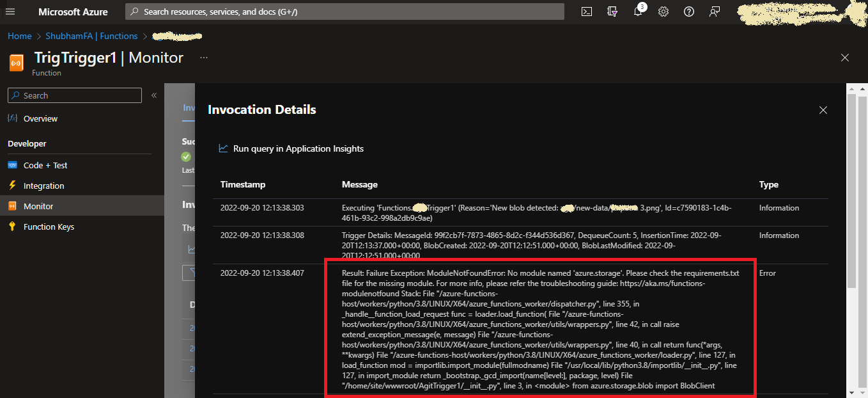Click the Microsoft Azure logo text

pyautogui.click(x=73, y=12)
